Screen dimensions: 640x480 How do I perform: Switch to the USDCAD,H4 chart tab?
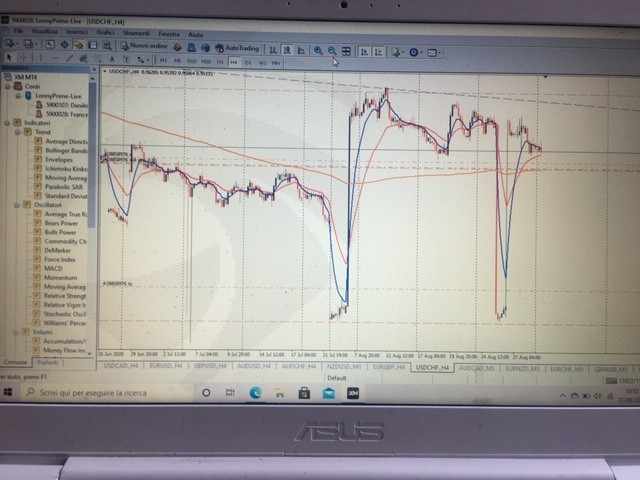pos(121,366)
